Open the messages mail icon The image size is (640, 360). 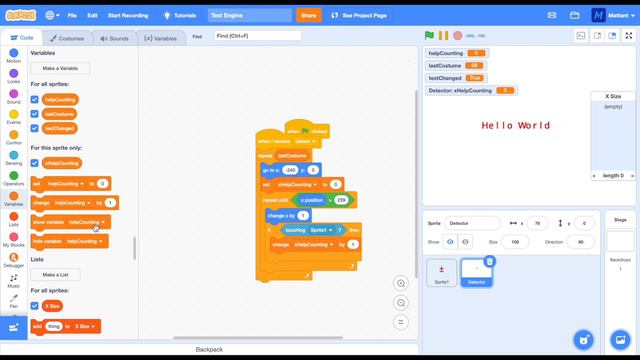pyautogui.click(x=552, y=15)
